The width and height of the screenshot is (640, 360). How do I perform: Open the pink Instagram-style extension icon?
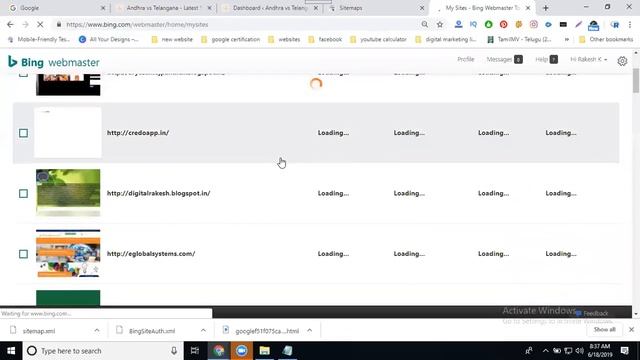(x=533, y=24)
